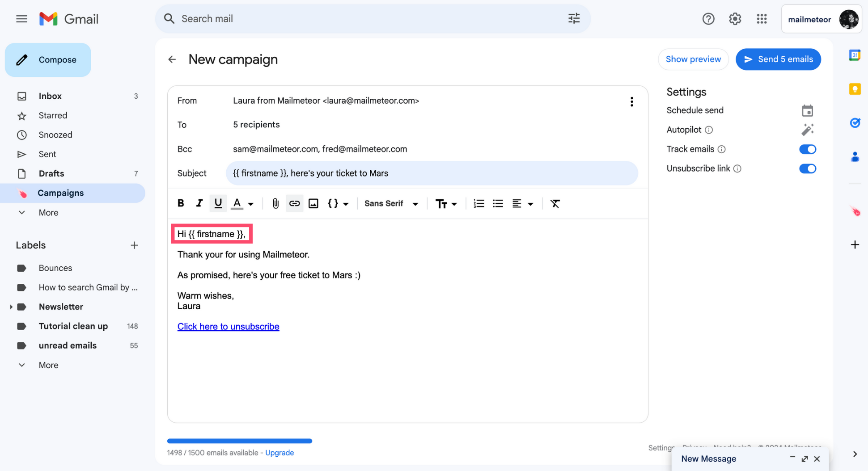Open the Google apps grid
This screenshot has width=868, height=471.
point(762,19)
